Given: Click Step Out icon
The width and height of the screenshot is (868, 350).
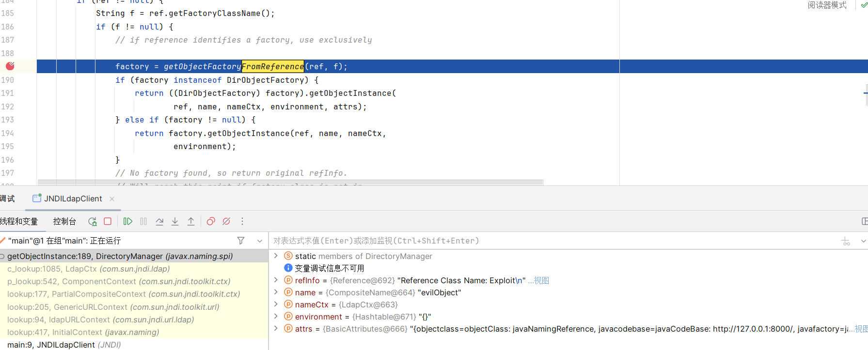Looking at the screenshot, I should pyautogui.click(x=191, y=221).
